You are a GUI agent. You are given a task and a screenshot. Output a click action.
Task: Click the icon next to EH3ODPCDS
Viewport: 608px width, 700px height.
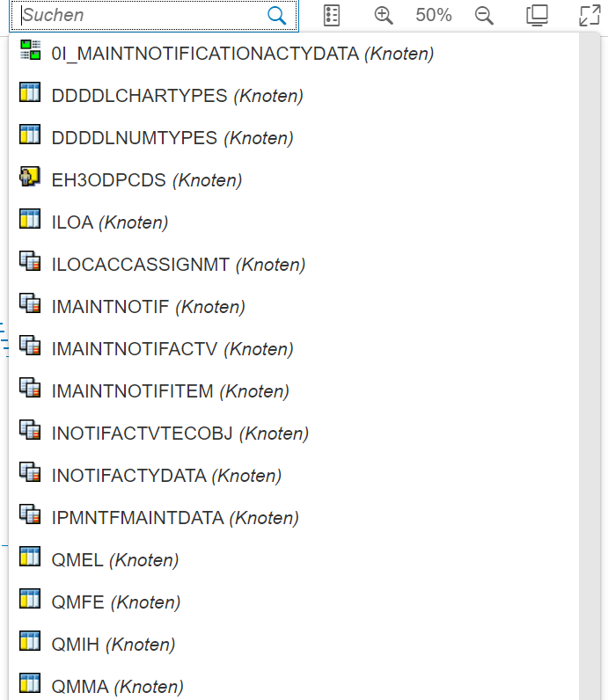[30, 178]
